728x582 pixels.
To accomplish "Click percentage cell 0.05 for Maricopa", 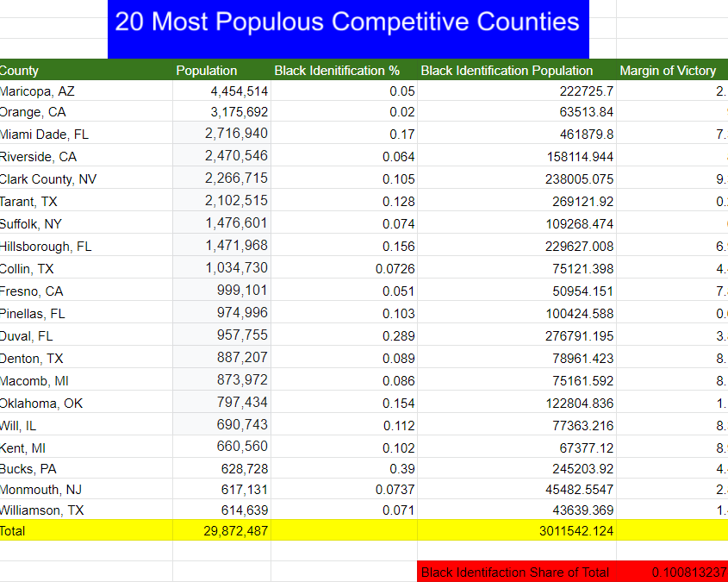I will tap(344, 91).
